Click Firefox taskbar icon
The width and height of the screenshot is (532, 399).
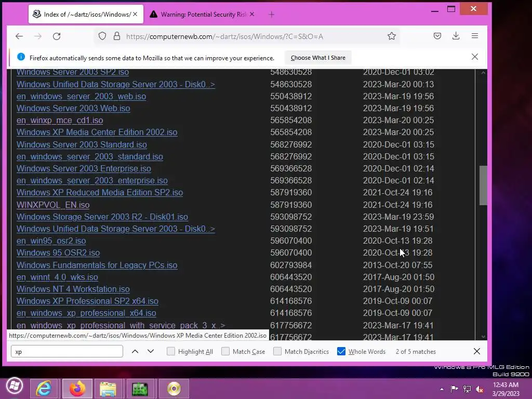pos(77,388)
